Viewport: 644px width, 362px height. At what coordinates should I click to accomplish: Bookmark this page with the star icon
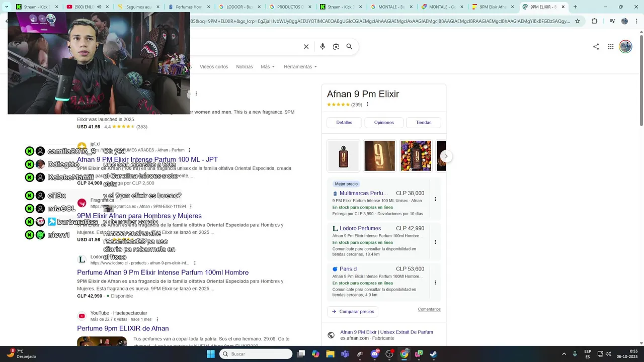pos(578,21)
